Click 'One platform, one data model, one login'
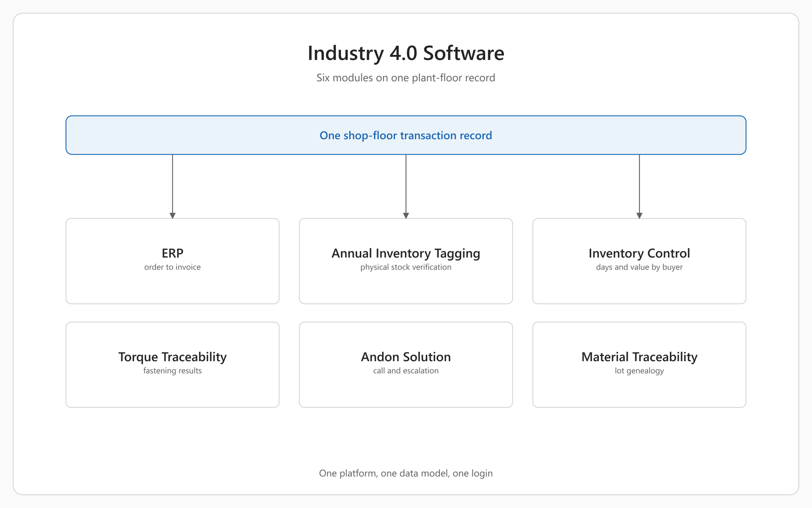The width and height of the screenshot is (812, 508). (406, 473)
